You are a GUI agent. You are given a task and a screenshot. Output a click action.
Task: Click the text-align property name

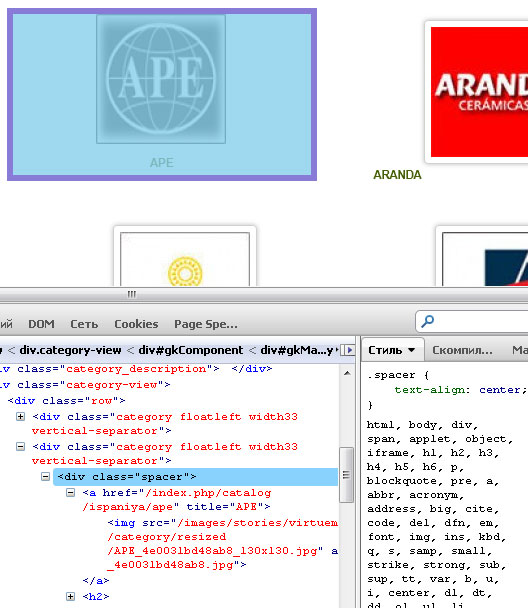(x=430, y=390)
